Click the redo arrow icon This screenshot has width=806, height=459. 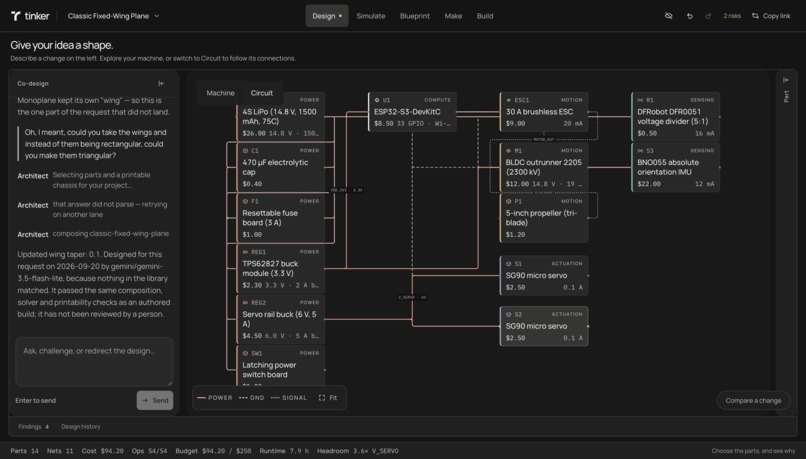(x=708, y=16)
